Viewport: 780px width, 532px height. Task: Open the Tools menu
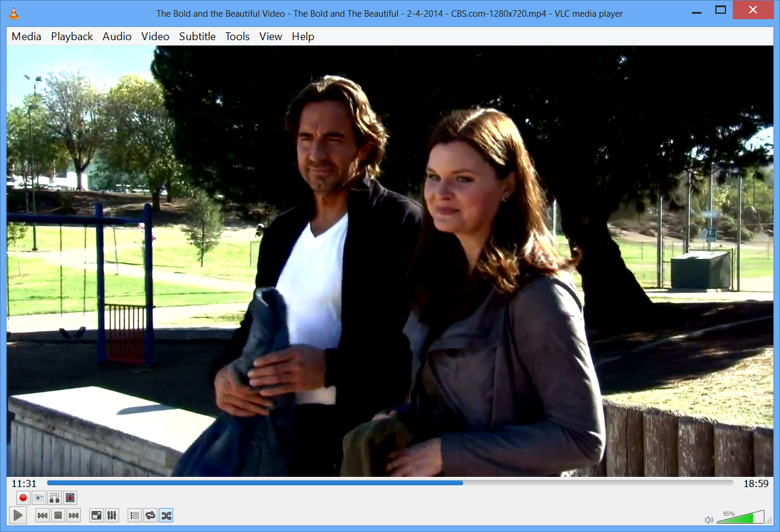pos(237,37)
